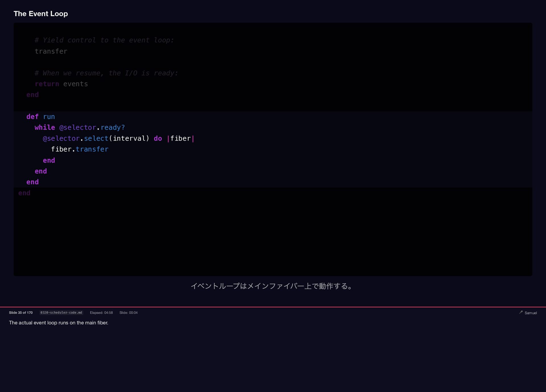Click the Samuel speaker name

click(531, 313)
